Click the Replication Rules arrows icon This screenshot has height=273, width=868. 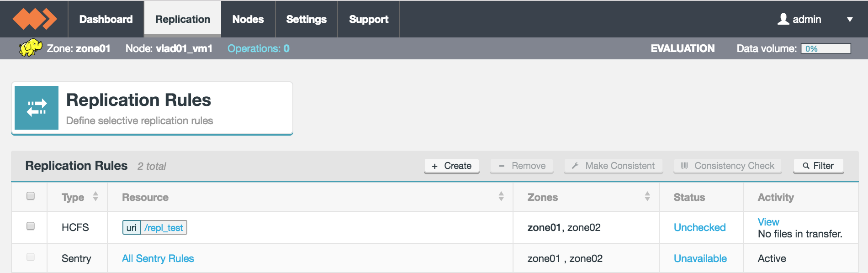(37, 108)
